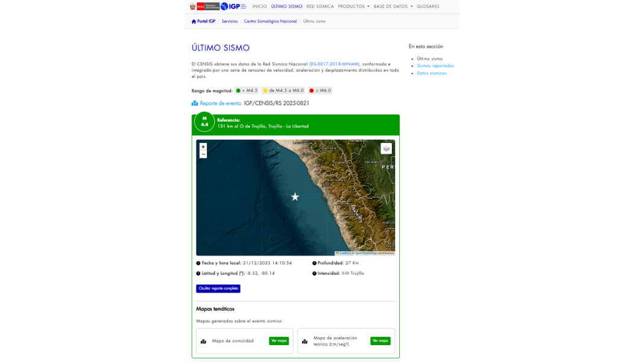Image resolution: width=644 pixels, height=362 pixels.
Task: Zoom out on the earthquake map
Action: point(203,154)
